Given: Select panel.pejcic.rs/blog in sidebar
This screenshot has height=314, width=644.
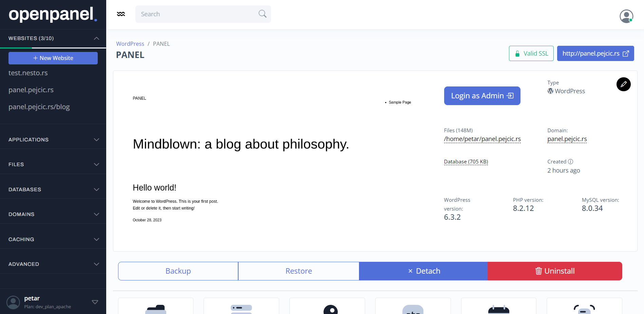Looking at the screenshot, I should (39, 107).
